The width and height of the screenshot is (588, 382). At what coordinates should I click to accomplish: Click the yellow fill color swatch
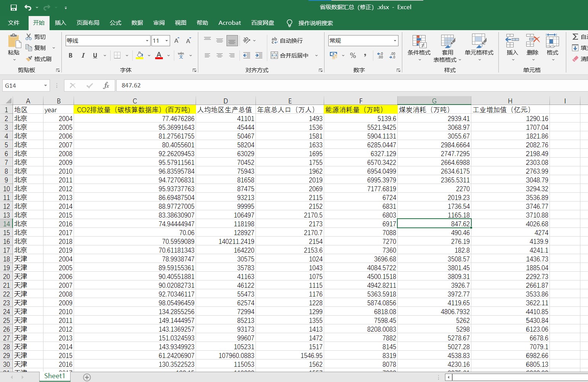pyautogui.click(x=140, y=55)
